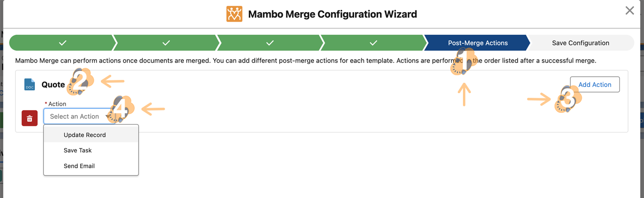Open the Select an Action dropdown
The image size is (644, 198).
tap(78, 116)
